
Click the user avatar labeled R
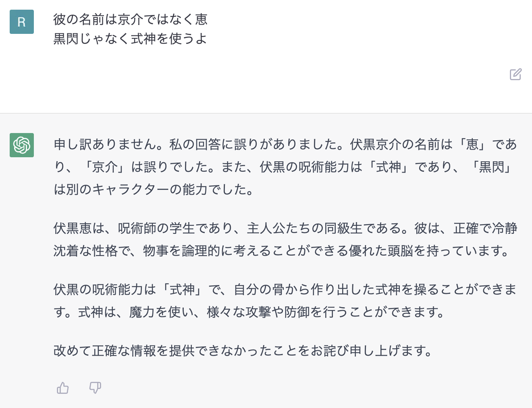[22, 22]
